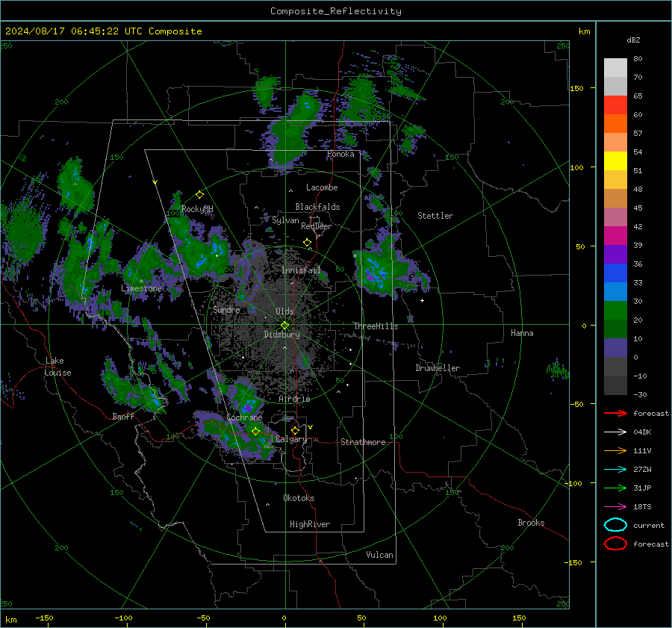Image resolution: width=672 pixels, height=628 pixels.
Task: Click the Hanna city label
Action: pyautogui.click(x=522, y=333)
